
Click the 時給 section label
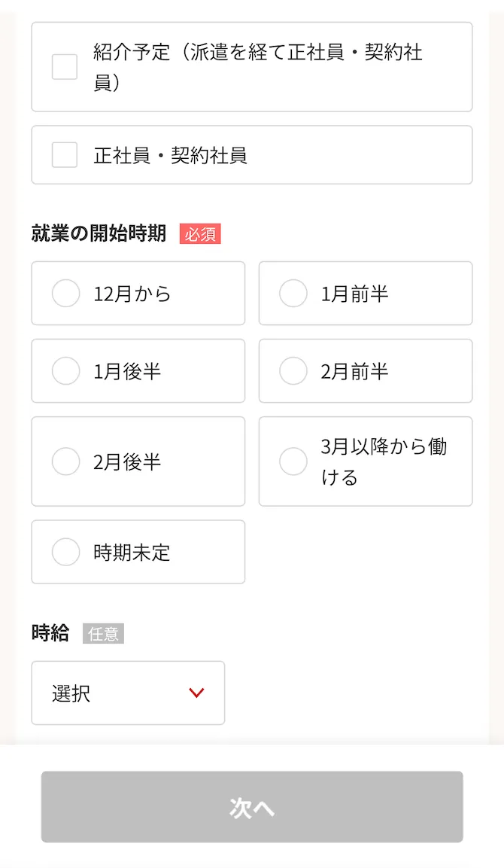click(x=49, y=632)
